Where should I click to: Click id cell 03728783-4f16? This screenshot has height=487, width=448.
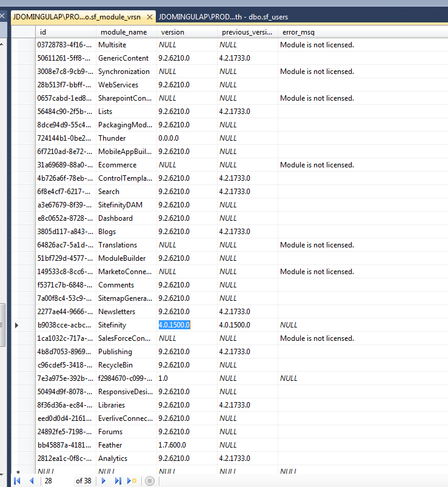click(x=66, y=45)
